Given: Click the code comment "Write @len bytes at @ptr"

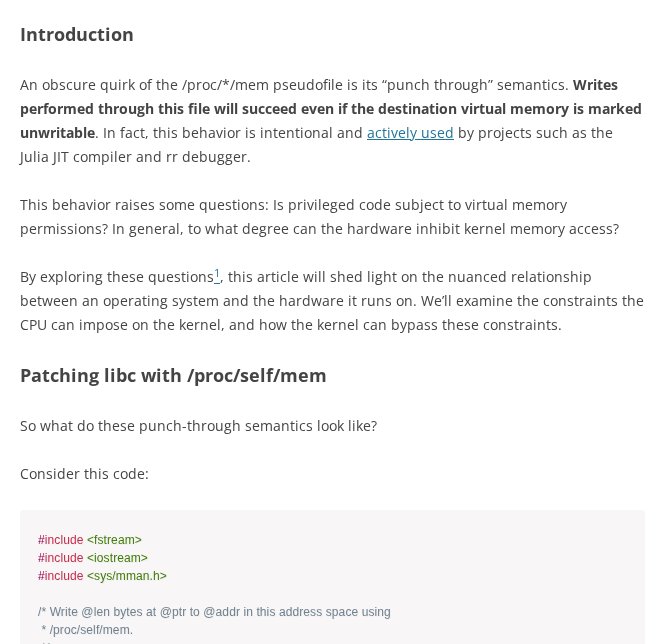Looking at the screenshot, I should pos(214,612).
